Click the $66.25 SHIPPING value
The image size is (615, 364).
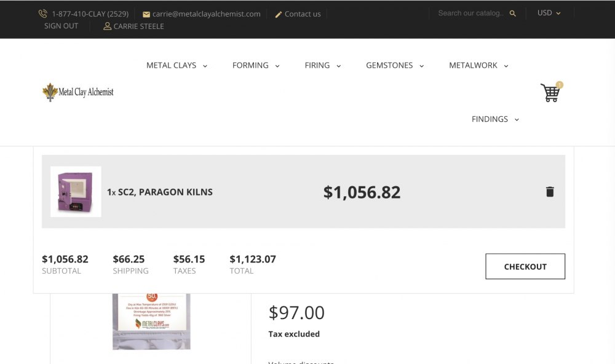(x=129, y=259)
